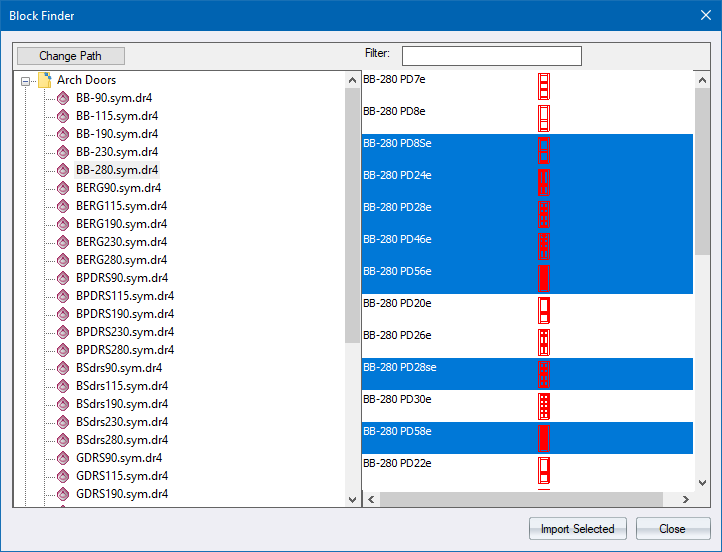Image resolution: width=722 pixels, height=552 pixels.
Task: Select the BB-280 PD30e door preview icon
Action: click(544, 405)
